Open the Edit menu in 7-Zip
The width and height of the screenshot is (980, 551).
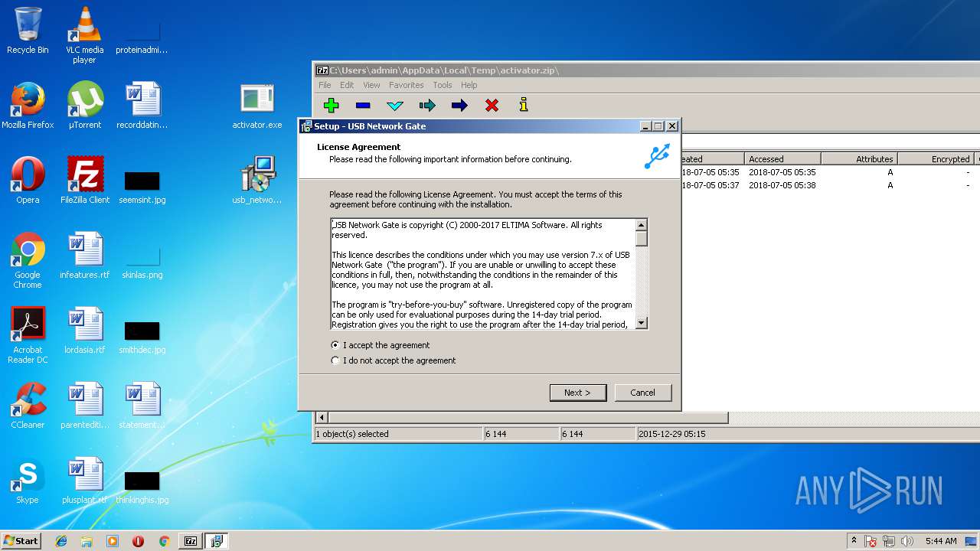click(x=347, y=85)
